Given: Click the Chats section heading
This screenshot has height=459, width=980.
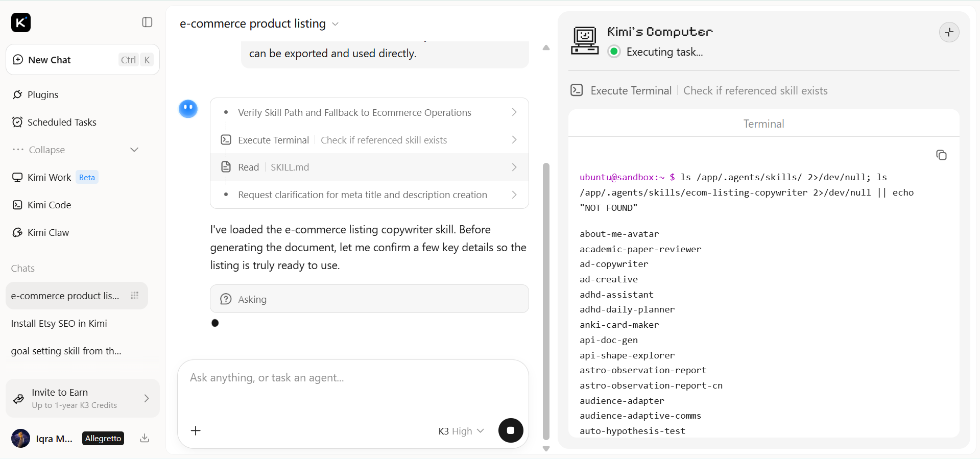Looking at the screenshot, I should pyautogui.click(x=23, y=269).
